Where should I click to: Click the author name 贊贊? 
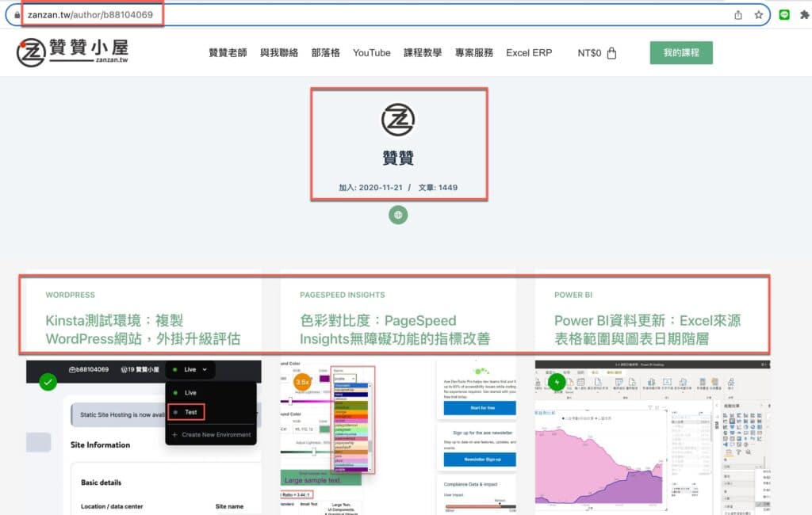398,158
